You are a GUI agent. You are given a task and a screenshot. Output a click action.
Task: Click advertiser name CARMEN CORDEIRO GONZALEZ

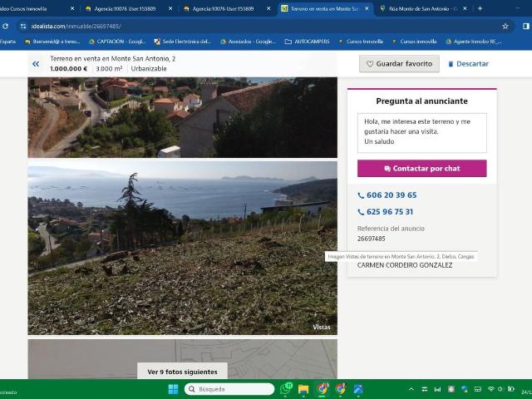tap(405, 265)
